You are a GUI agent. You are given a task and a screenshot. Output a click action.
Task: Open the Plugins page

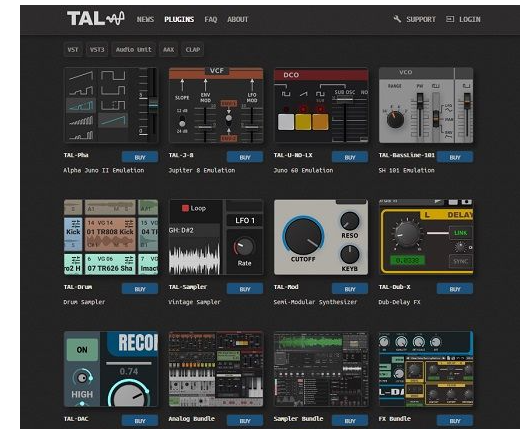click(x=179, y=20)
